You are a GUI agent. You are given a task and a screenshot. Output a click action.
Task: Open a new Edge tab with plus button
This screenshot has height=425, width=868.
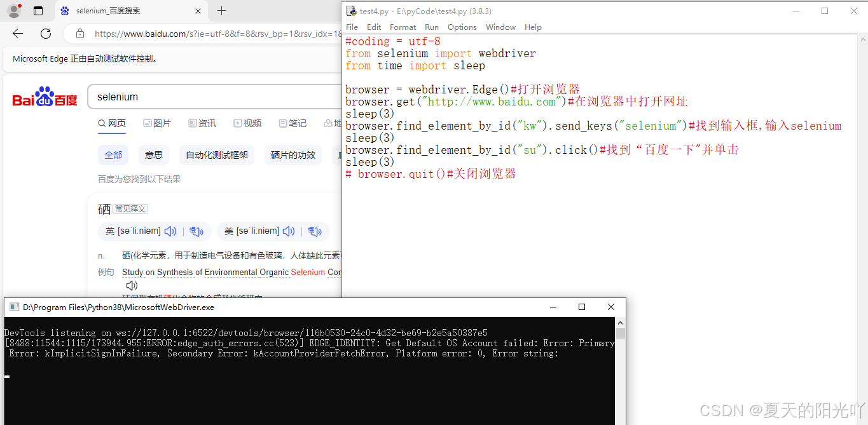[221, 11]
